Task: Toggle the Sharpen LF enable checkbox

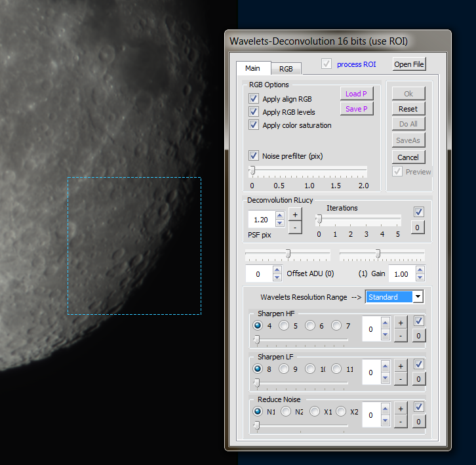Action: coord(419,364)
